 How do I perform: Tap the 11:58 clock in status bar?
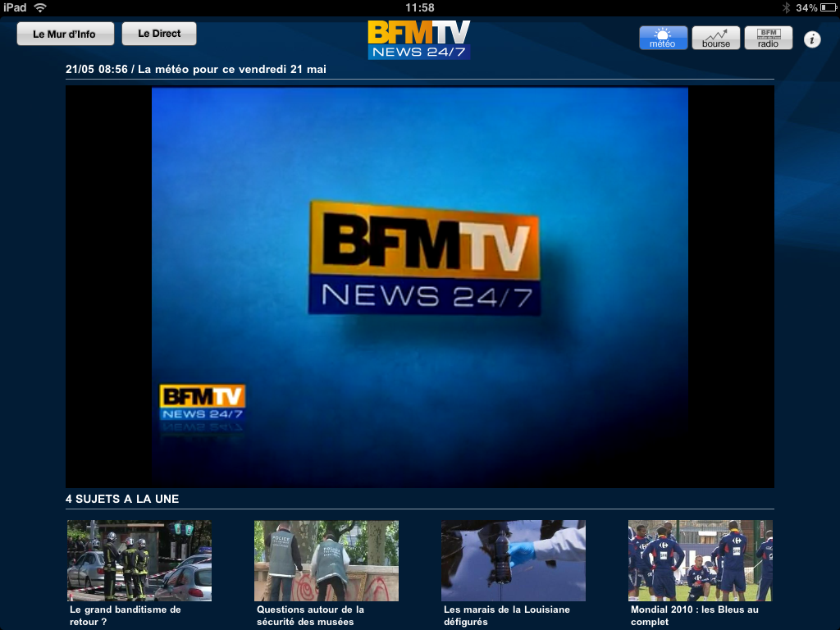(420, 7)
